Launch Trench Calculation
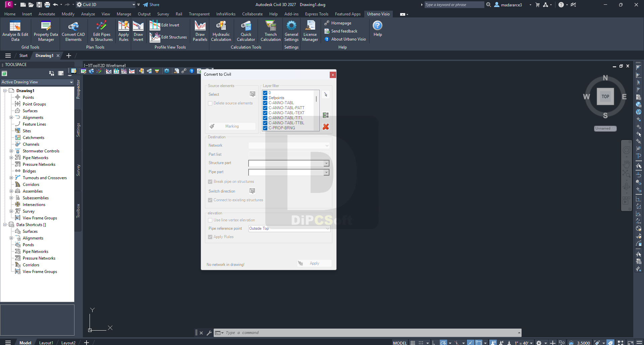Screen dimensions: 644x345 (x=271, y=31)
